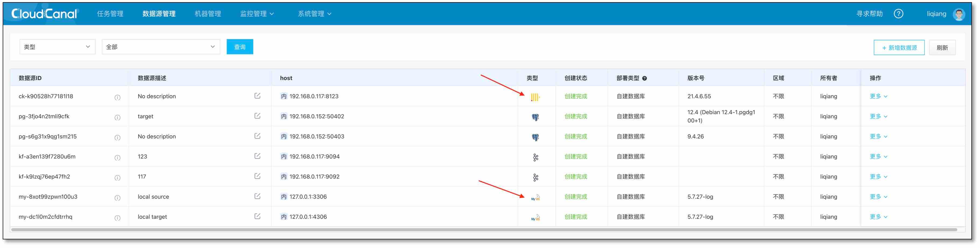Expand the 监控管理 menu
The height and width of the screenshot is (248, 980).
tap(257, 14)
